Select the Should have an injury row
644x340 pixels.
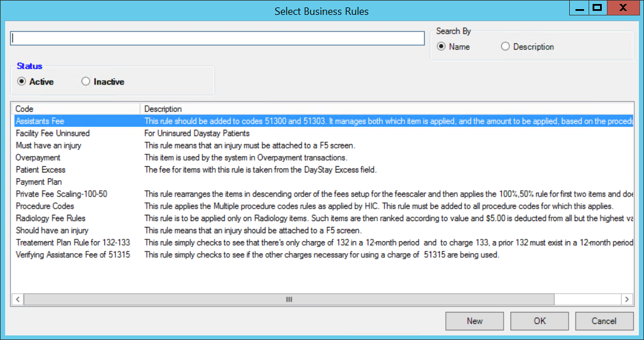click(x=324, y=230)
